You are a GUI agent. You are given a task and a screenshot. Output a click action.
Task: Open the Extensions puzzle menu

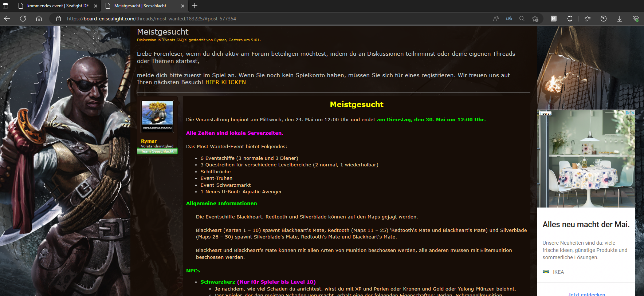point(570,19)
